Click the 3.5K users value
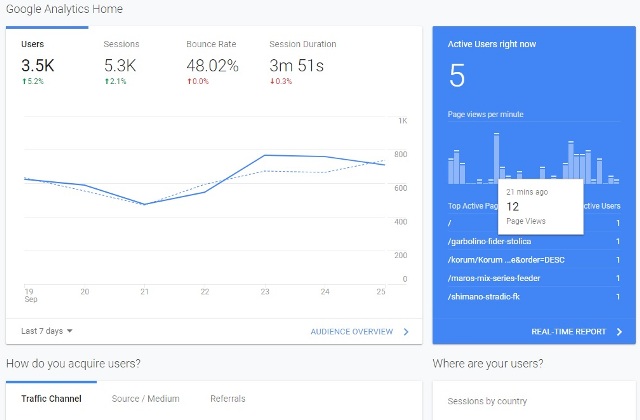This screenshot has width=640, height=420. click(38, 65)
